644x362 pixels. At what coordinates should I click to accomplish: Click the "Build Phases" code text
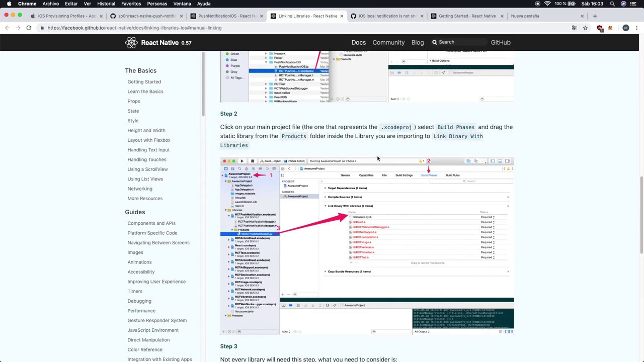point(456,127)
